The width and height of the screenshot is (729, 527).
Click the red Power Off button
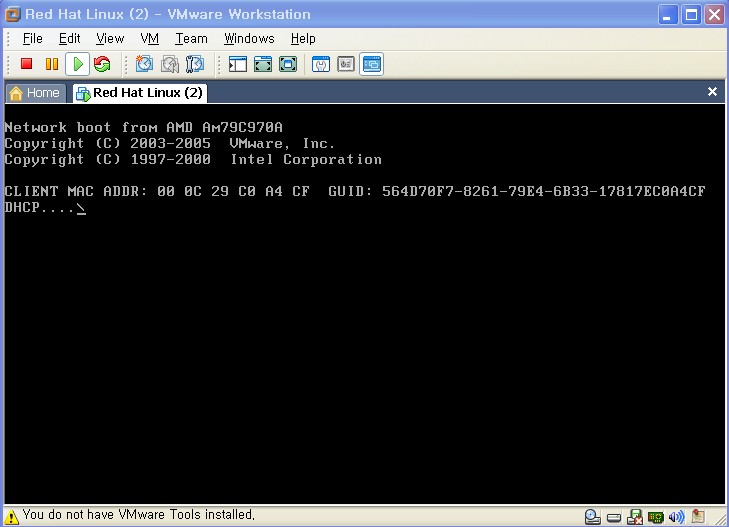pos(27,64)
